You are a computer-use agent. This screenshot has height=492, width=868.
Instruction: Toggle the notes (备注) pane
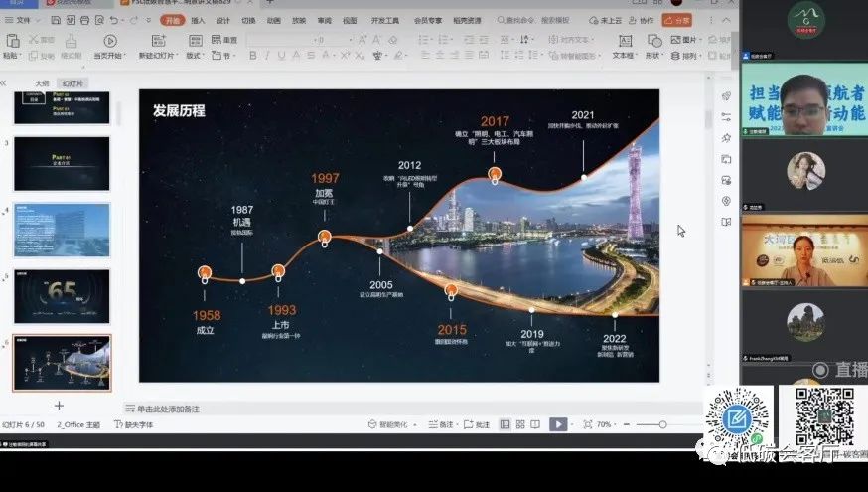441,424
